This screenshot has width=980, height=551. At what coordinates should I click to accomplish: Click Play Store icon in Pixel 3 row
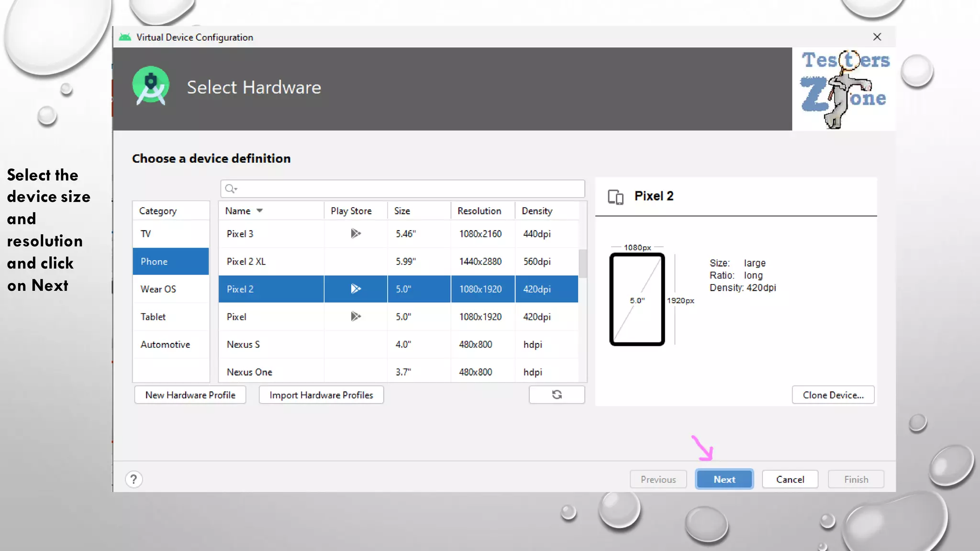coord(356,233)
